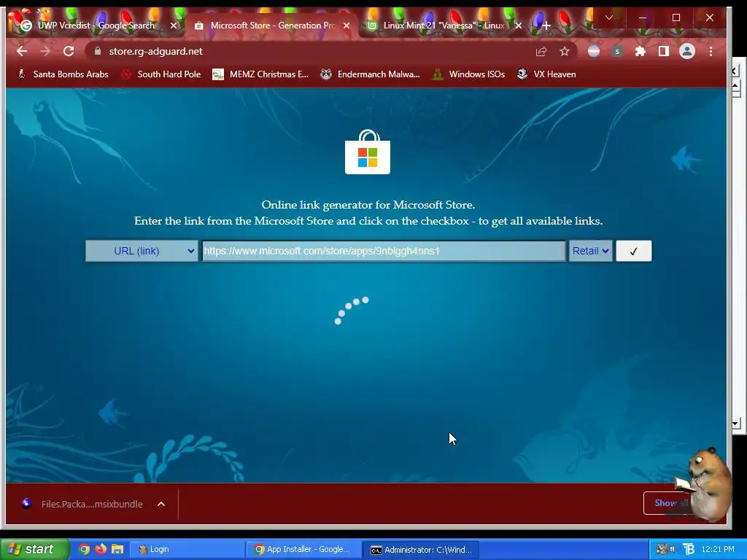Switch to App Installer Google taskbar window
The width and height of the screenshot is (747, 560).
click(x=304, y=550)
